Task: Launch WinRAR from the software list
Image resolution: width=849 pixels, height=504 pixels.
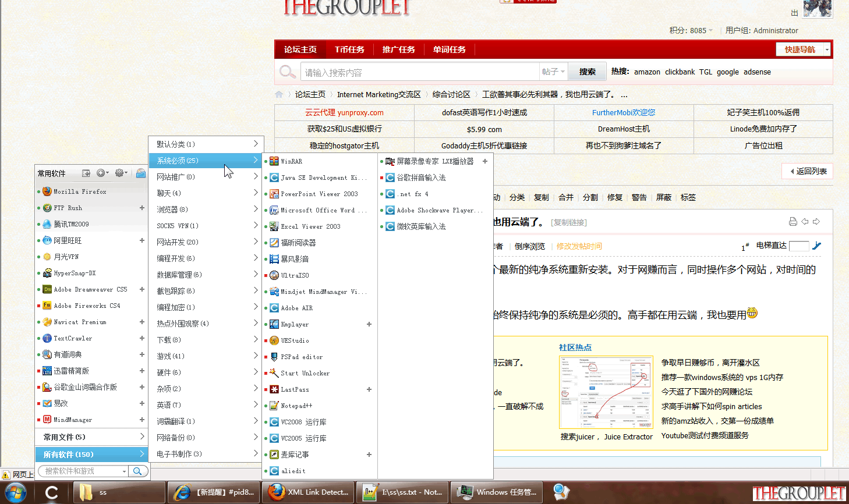Action: coord(285,161)
